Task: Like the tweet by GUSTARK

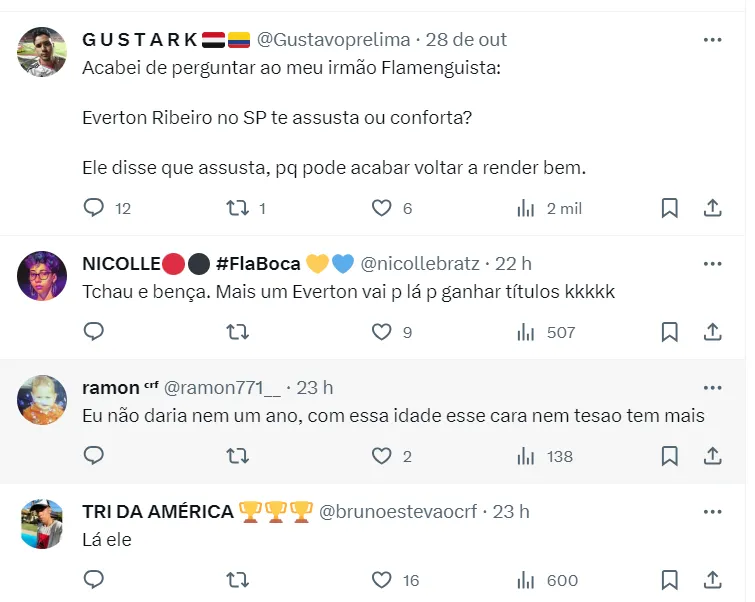Action: click(x=381, y=208)
